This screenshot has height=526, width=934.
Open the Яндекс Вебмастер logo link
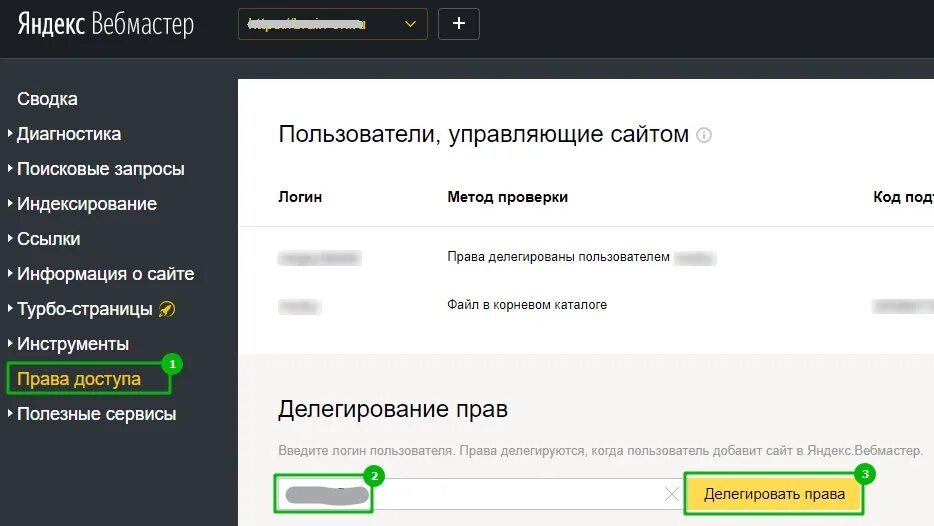[x=105, y=25]
